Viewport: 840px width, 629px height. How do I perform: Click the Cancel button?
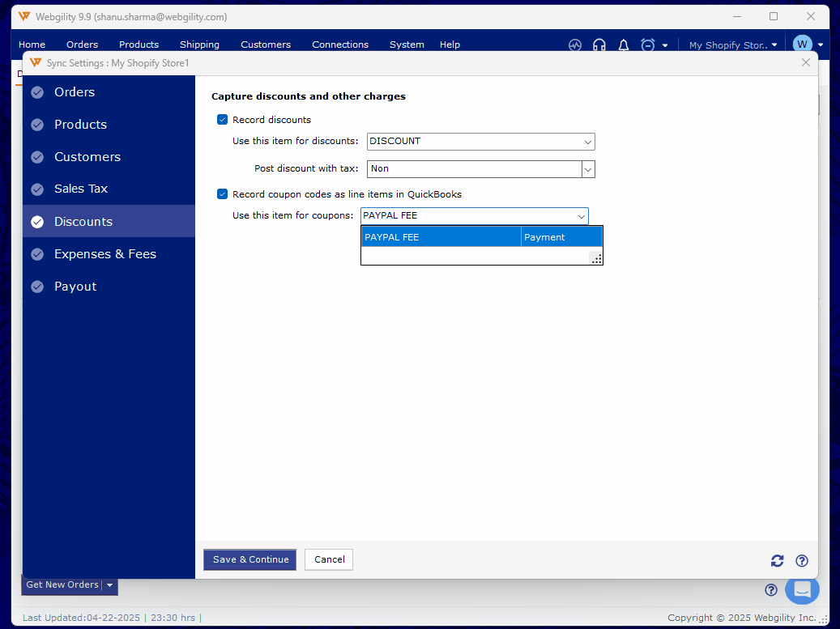(x=329, y=559)
